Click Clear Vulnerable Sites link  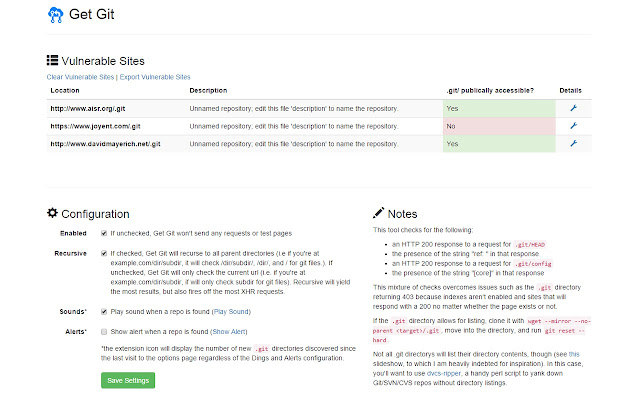[80, 77]
